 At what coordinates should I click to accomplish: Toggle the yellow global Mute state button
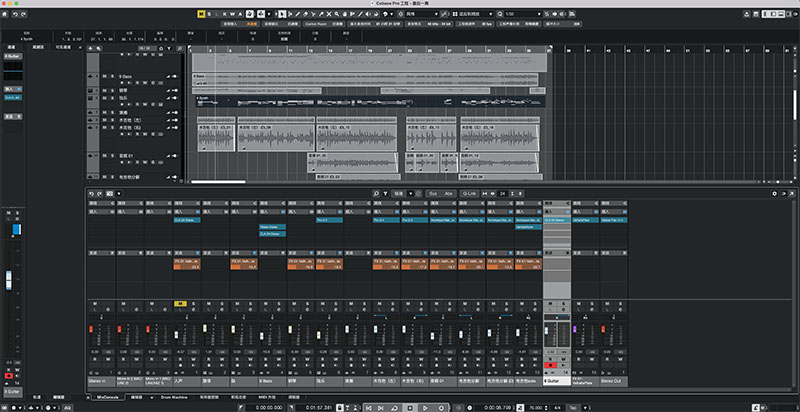tap(201, 14)
